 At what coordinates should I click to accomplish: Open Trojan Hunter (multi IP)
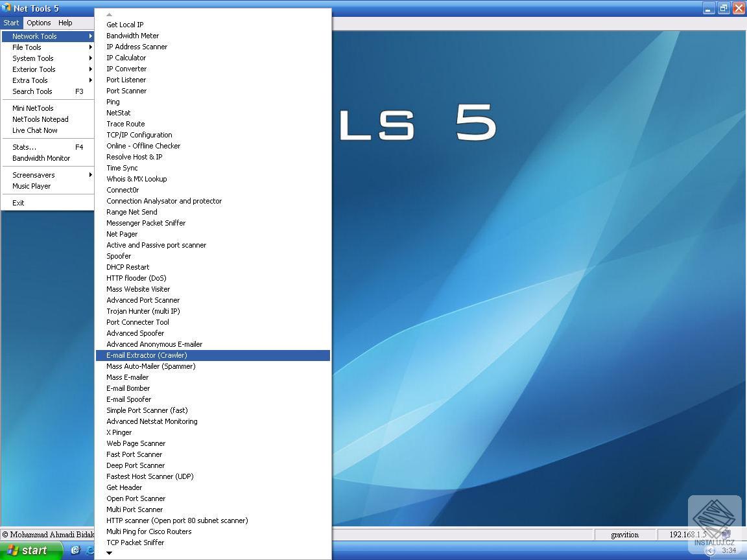click(213, 311)
